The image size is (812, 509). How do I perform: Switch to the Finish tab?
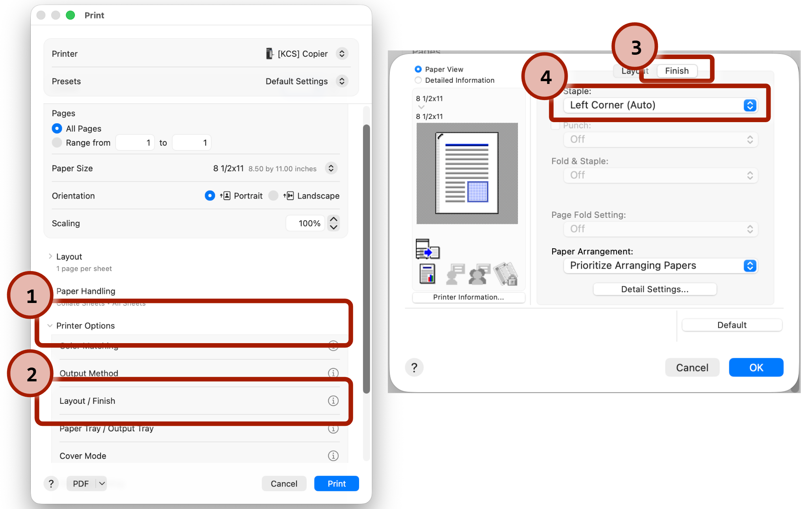click(x=677, y=71)
